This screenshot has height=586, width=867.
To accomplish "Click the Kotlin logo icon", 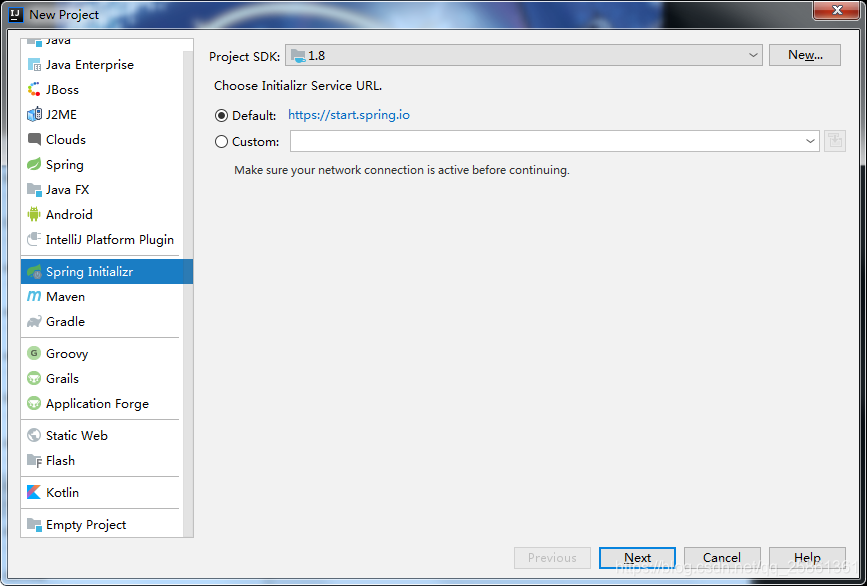I will pos(34,492).
